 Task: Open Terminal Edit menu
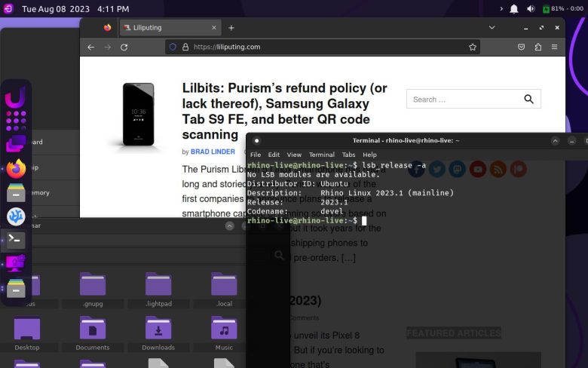point(274,155)
